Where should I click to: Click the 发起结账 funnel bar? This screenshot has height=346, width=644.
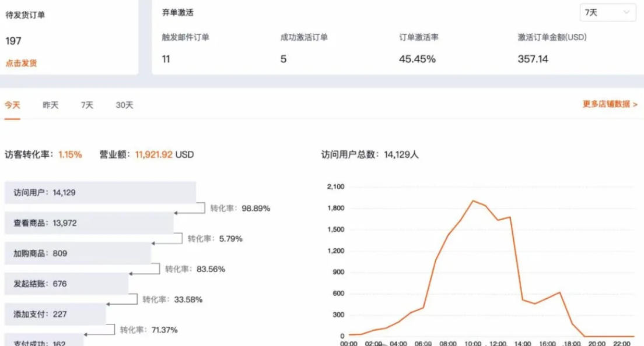(66, 284)
